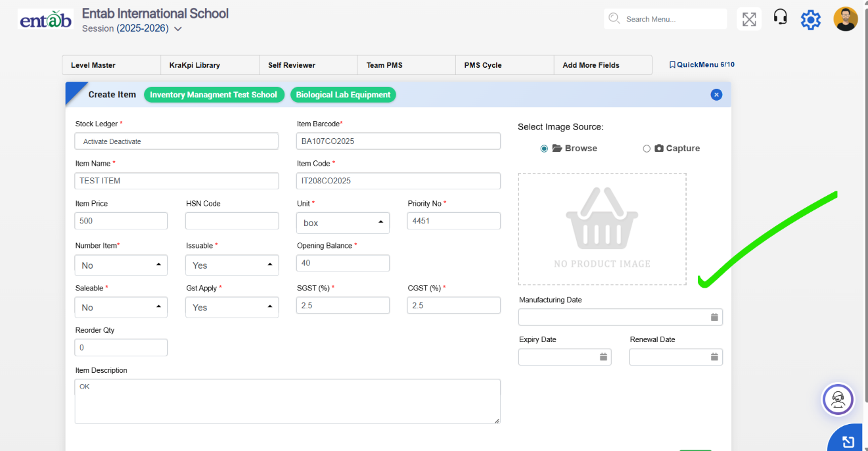Click the Opening Balance field
The width and height of the screenshot is (868, 451).
click(x=343, y=263)
